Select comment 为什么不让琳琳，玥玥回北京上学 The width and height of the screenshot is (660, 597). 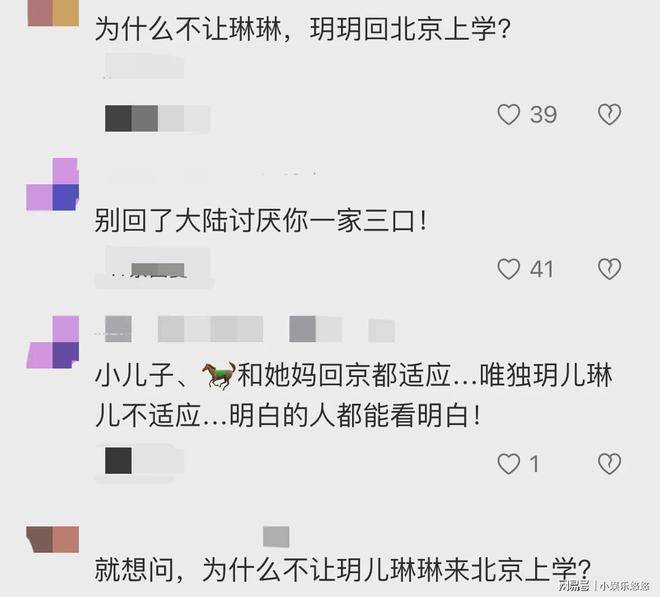[x=303, y=30]
